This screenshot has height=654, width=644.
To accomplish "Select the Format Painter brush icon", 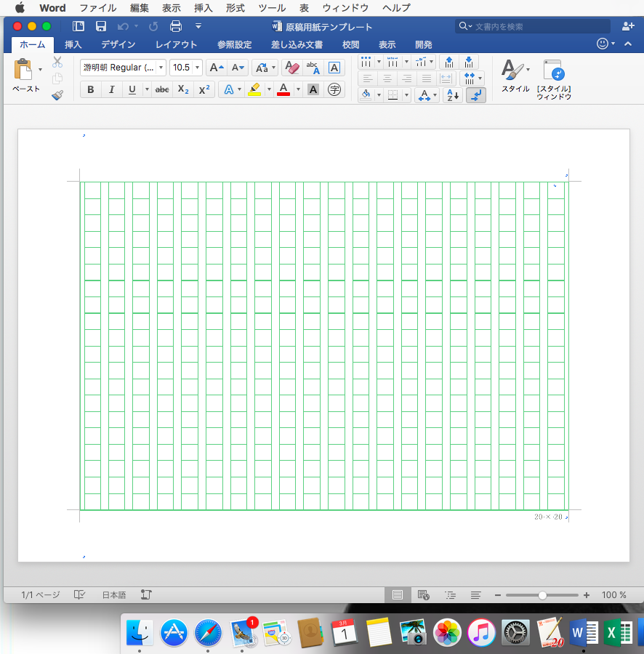I will pyautogui.click(x=57, y=95).
